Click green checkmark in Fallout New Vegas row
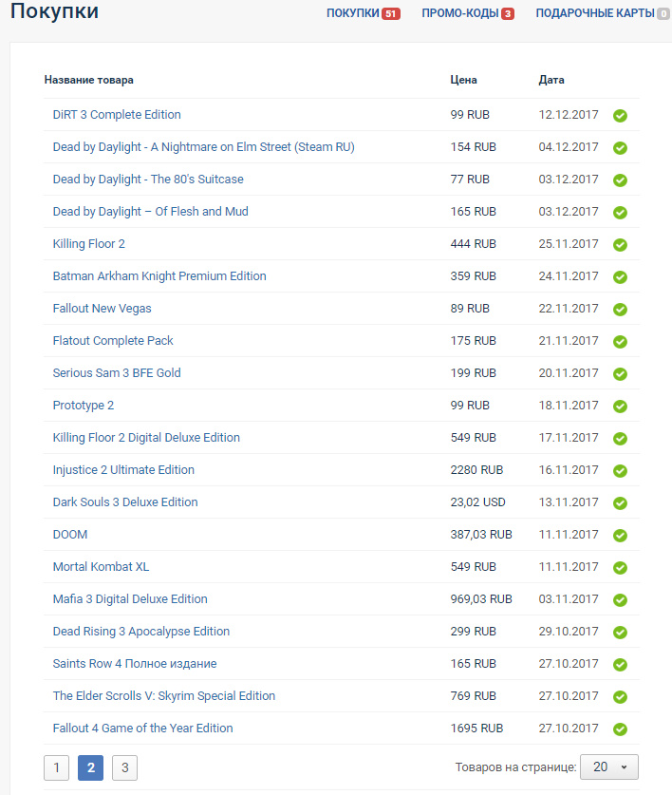 tap(620, 310)
